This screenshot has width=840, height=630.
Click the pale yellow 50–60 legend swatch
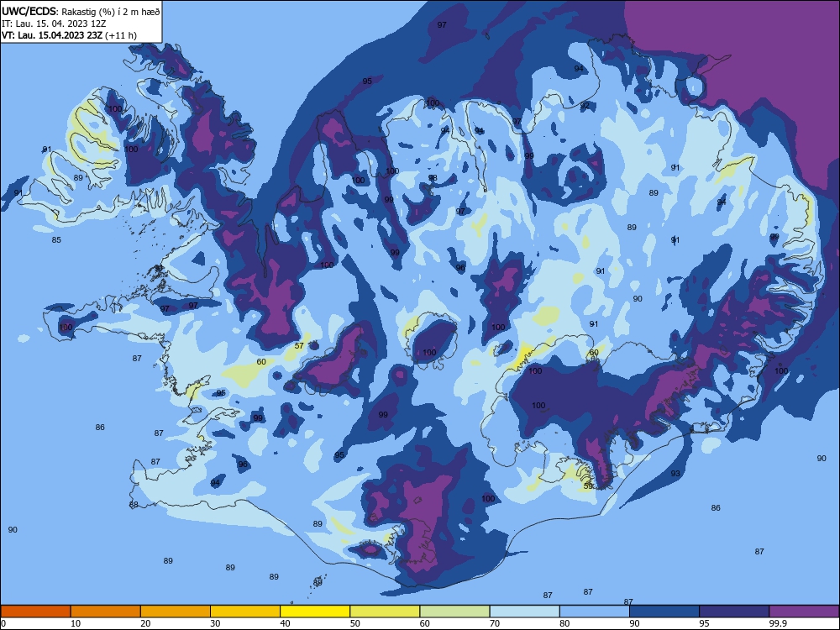click(385, 612)
